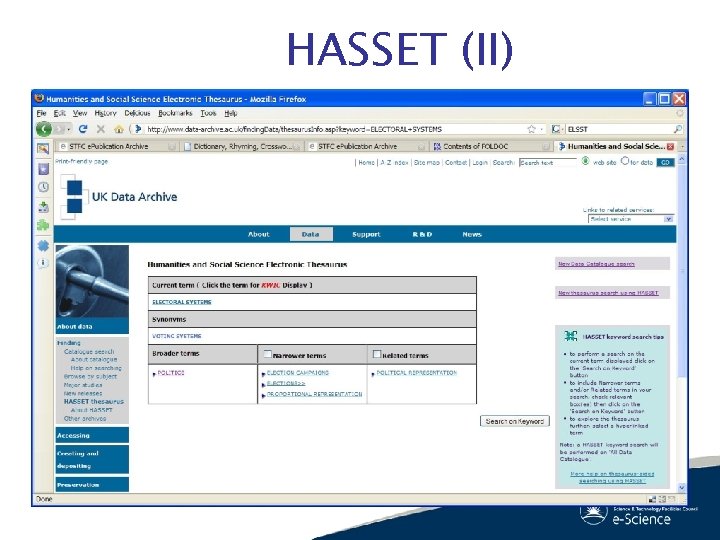The image size is (720, 540).
Task: Click the search magnifier icon in search bar
Action: point(678,129)
